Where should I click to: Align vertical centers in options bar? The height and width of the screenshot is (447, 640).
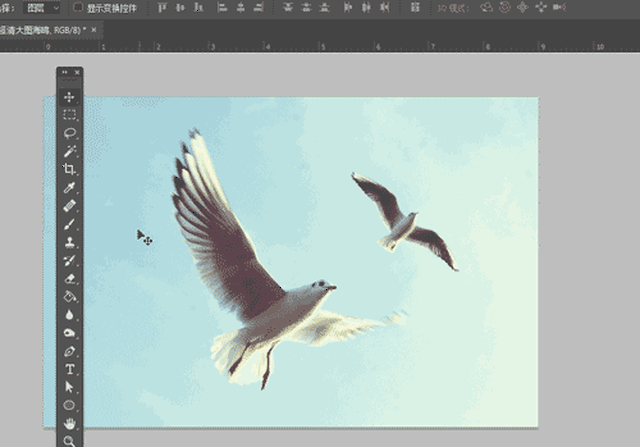180,7
